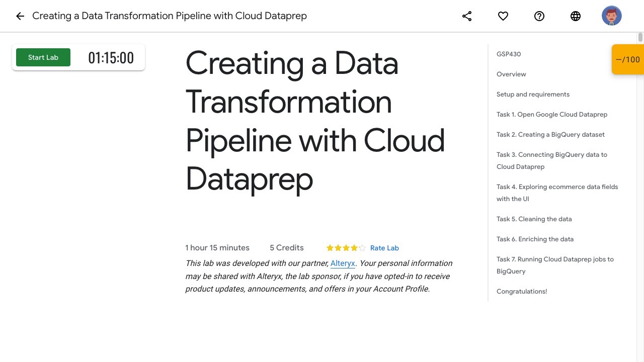Jump to GSP430 section

[x=509, y=54]
